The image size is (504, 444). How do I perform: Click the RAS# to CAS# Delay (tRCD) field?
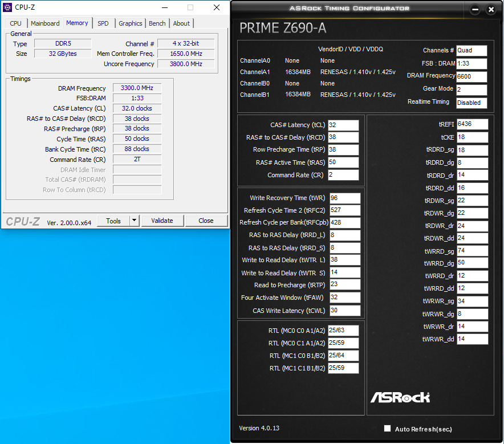coord(343,137)
